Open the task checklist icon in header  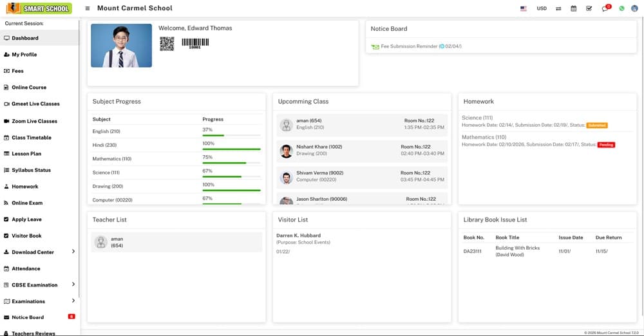coord(589,8)
